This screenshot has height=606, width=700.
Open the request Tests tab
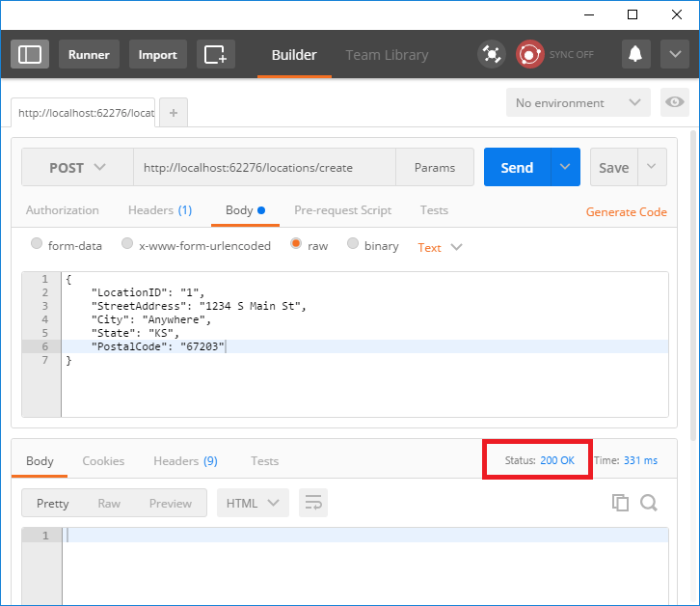tap(434, 210)
